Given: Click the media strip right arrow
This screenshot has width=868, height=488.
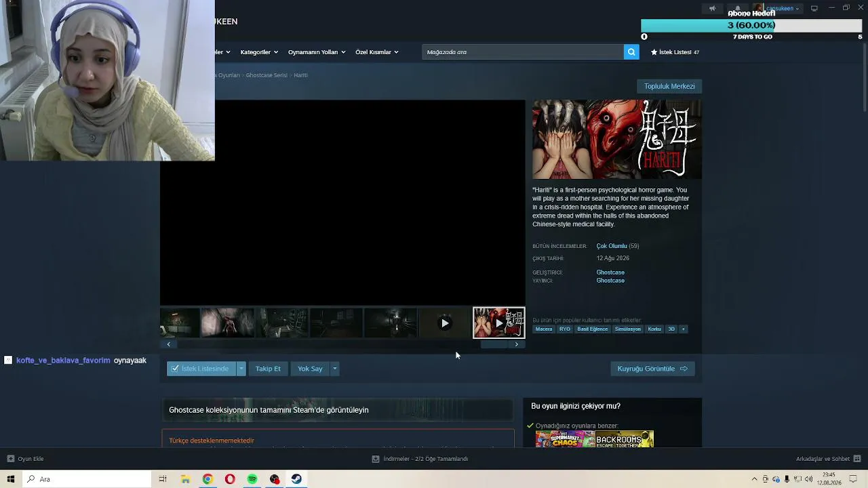Looking at the screenshot, I should pos(517,344).
